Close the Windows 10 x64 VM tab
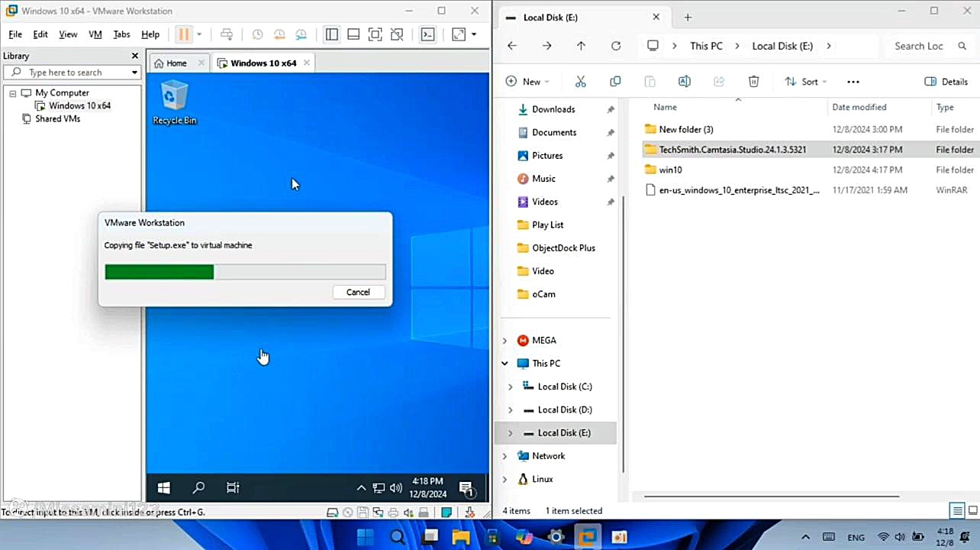 coord(307,63)
